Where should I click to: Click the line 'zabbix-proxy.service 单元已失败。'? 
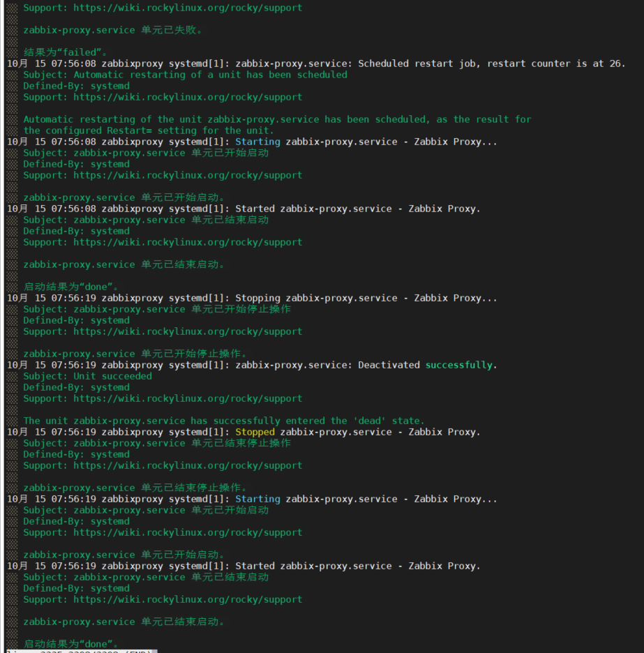(113, 30)
